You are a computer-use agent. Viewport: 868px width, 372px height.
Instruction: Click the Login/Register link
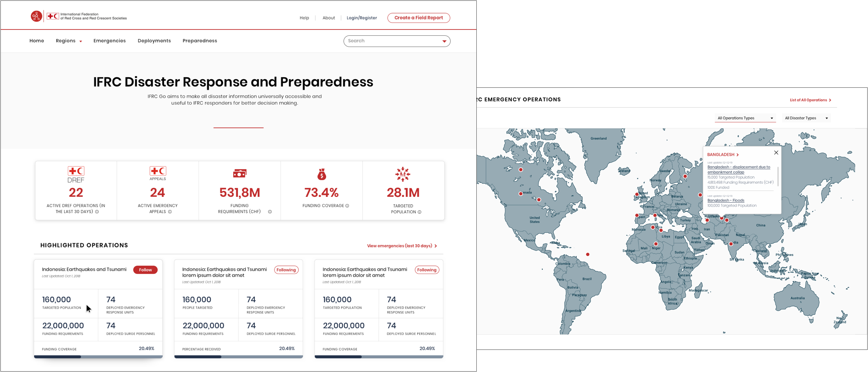point(362,18)
